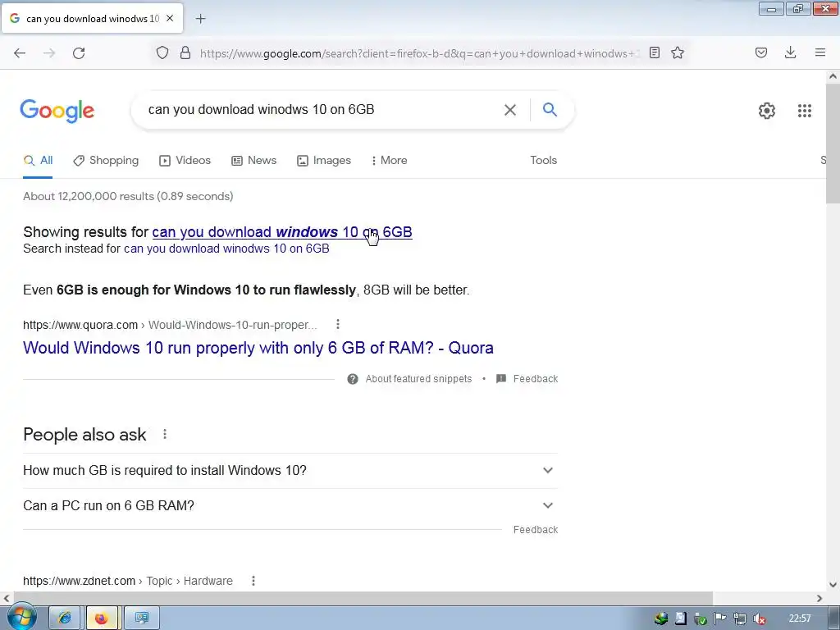Click the padlock site security icon
840x630 pixels.
(185, 53)
